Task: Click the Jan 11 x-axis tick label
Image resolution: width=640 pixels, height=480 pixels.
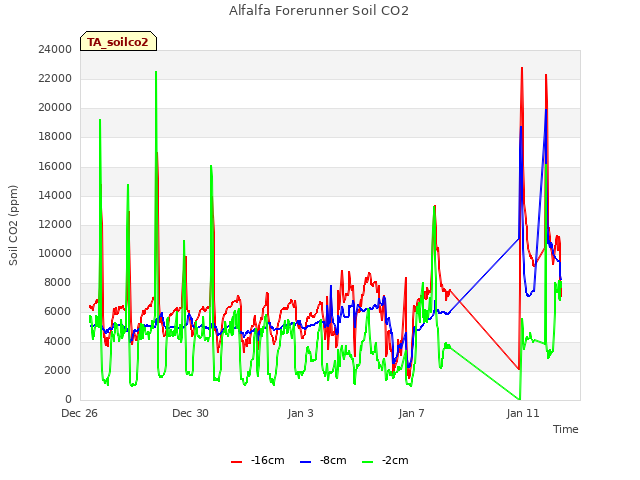Action: coord(523,413)
